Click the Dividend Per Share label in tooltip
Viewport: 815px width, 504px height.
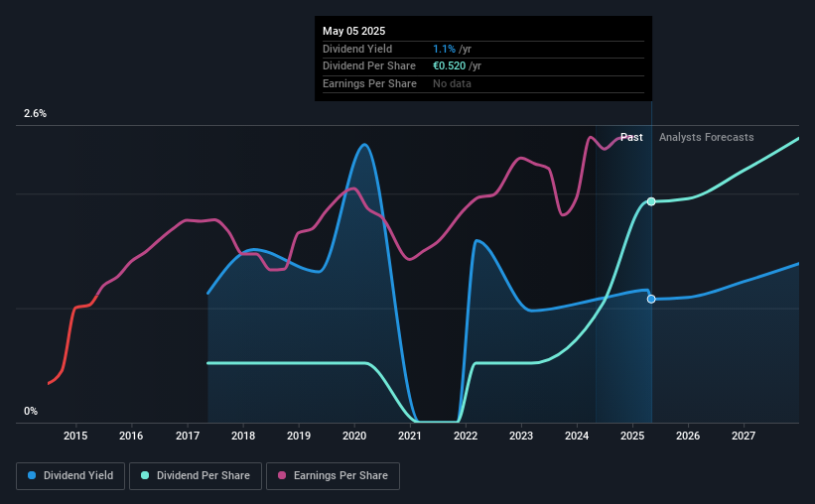(x=369, y=66)
